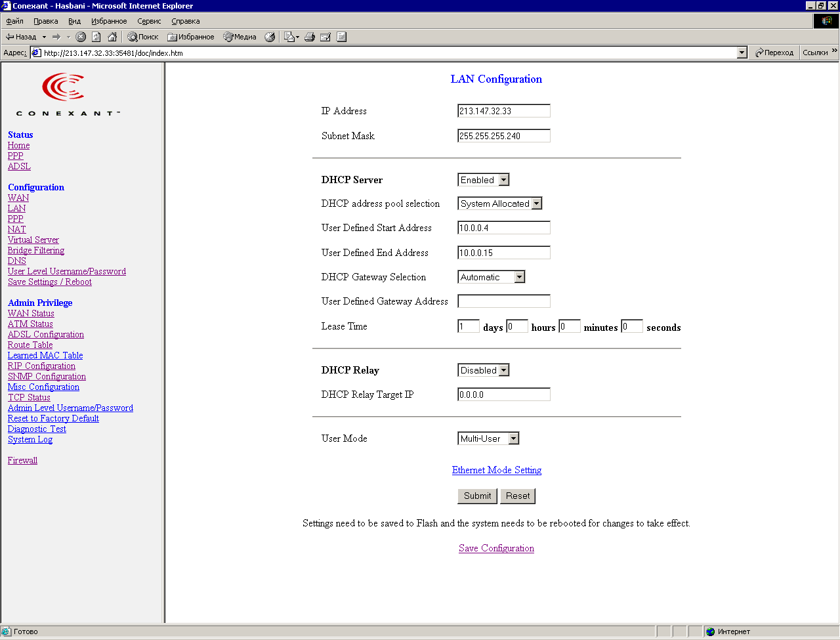This screenshot has width=840, height=640.
Task: Click the User Defined End Address field
Action: 504,253
